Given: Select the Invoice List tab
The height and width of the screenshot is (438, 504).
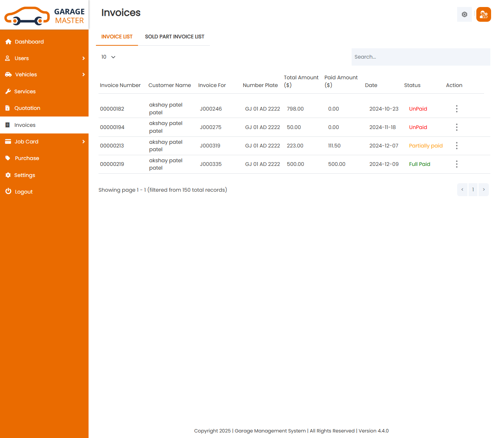Looking at the screenshot, I should tap(117, 36).
